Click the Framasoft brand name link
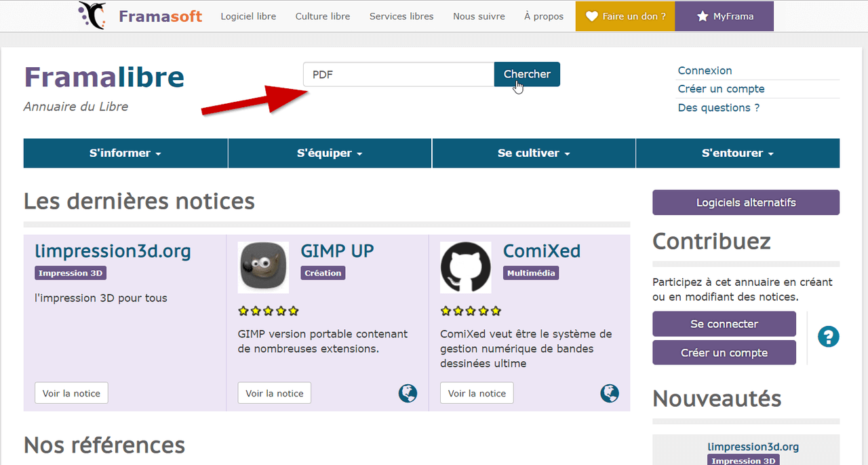The image size is (868, 465). [x=161, y=16]
